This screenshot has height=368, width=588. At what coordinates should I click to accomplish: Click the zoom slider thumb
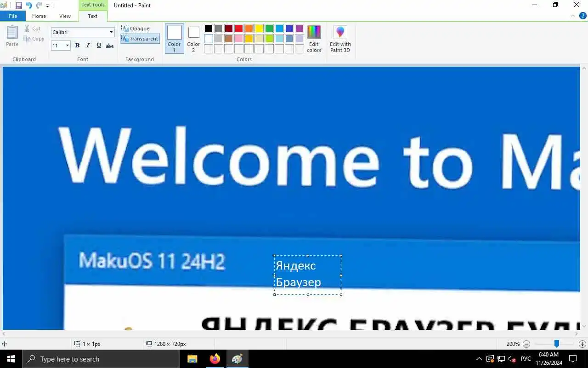pyautogui.click(x=556, y=344)
